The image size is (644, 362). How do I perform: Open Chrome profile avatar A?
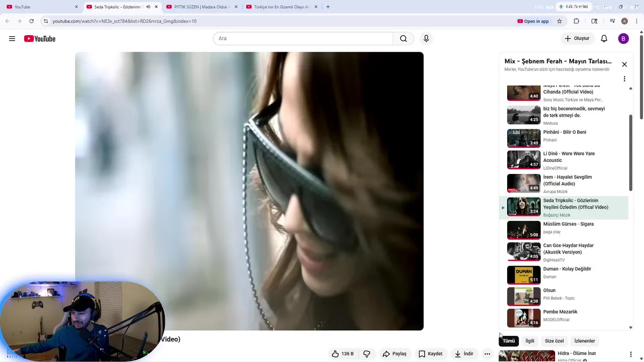tap(624, 21)
